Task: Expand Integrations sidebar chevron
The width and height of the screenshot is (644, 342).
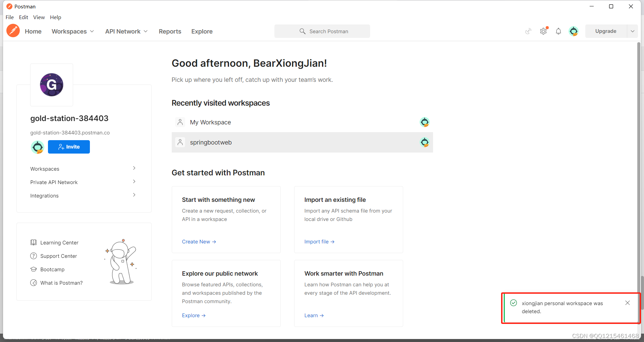Action: (134, 195)
